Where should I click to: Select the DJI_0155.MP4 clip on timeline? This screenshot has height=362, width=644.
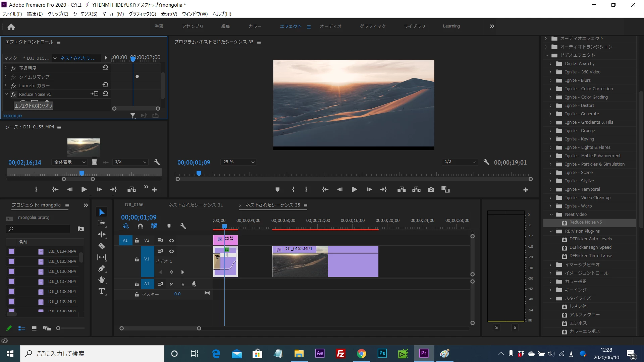(x=352, y=265)
